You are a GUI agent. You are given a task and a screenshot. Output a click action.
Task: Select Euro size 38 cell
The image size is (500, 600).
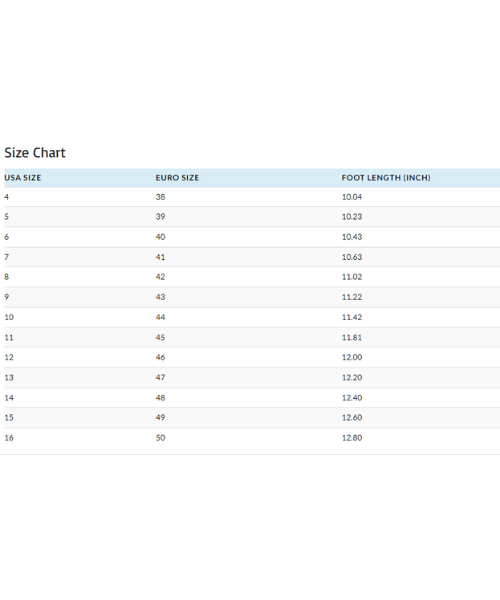(x=160, y=197)
